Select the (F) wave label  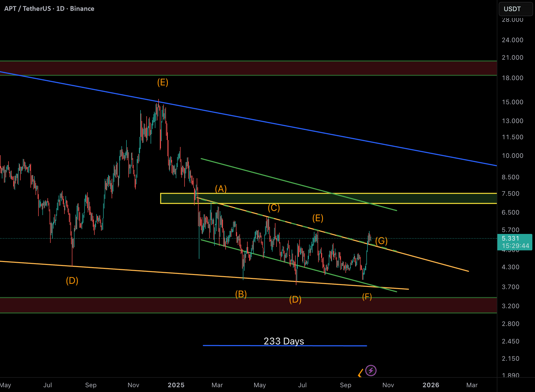367,297
